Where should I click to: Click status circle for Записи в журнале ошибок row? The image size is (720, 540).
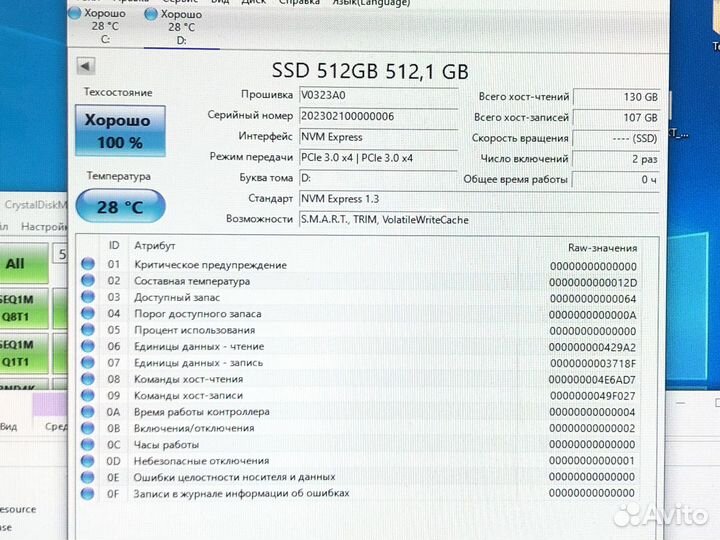point(88,494)
